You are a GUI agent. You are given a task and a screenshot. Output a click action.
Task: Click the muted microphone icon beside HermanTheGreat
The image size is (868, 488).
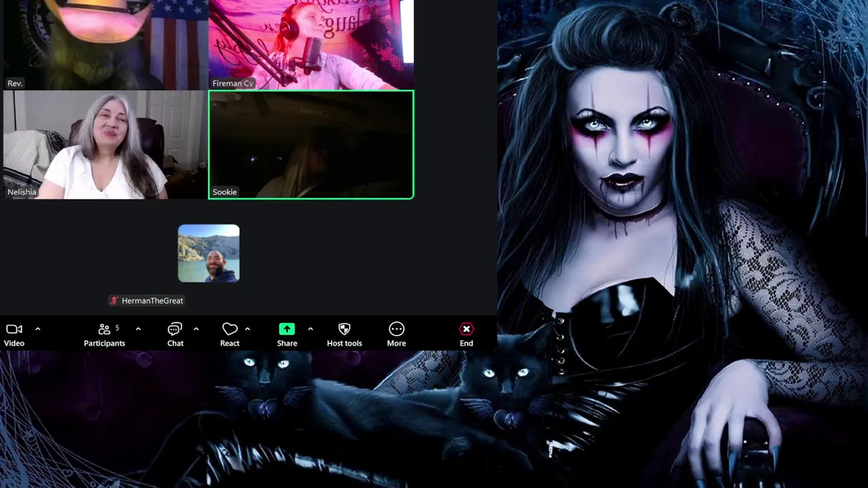114,300
